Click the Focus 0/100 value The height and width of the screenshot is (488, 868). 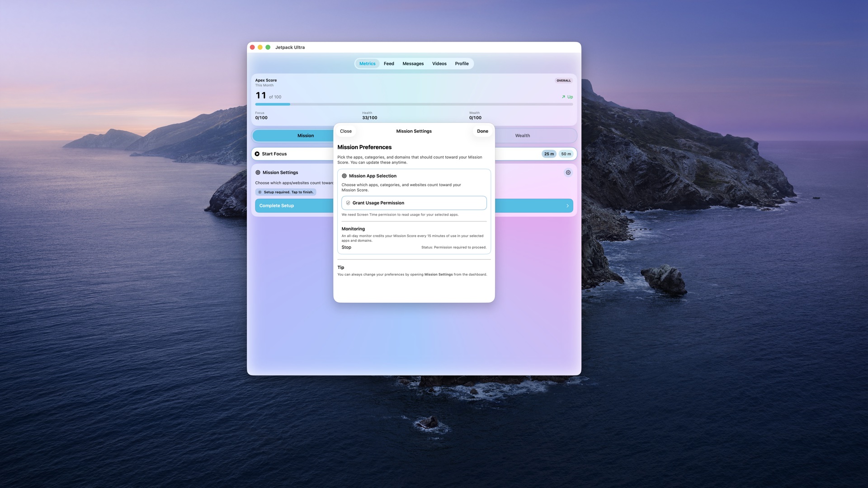[x=261, y=118]
